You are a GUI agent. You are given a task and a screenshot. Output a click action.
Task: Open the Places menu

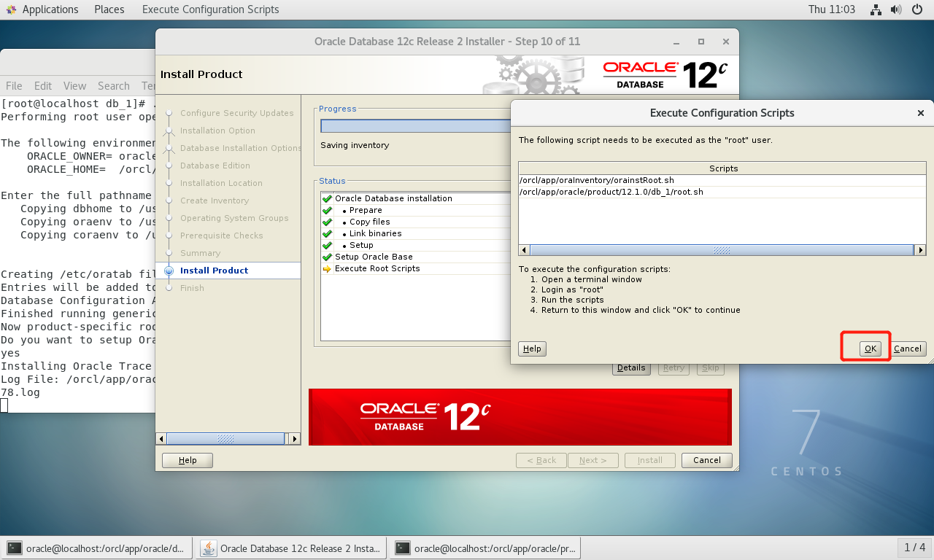click(x=109, y=9)
